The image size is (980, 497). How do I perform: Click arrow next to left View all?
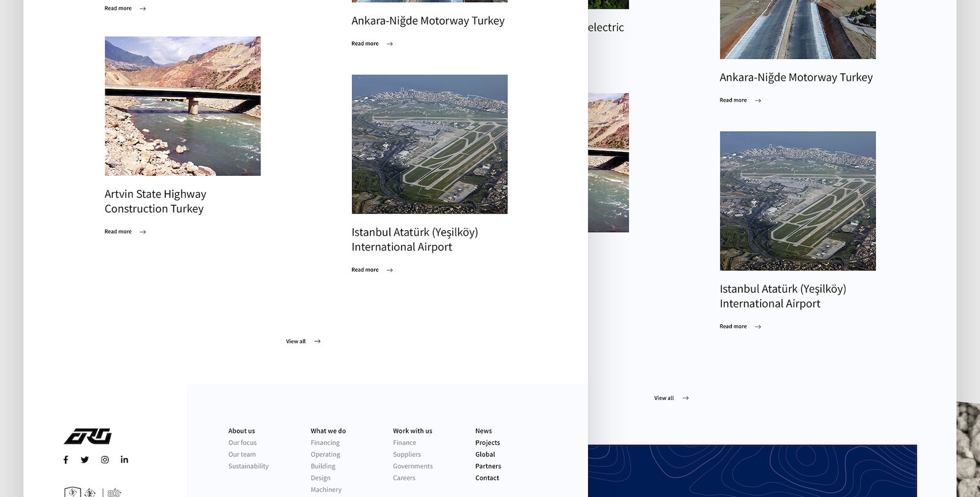pos(317,342)
